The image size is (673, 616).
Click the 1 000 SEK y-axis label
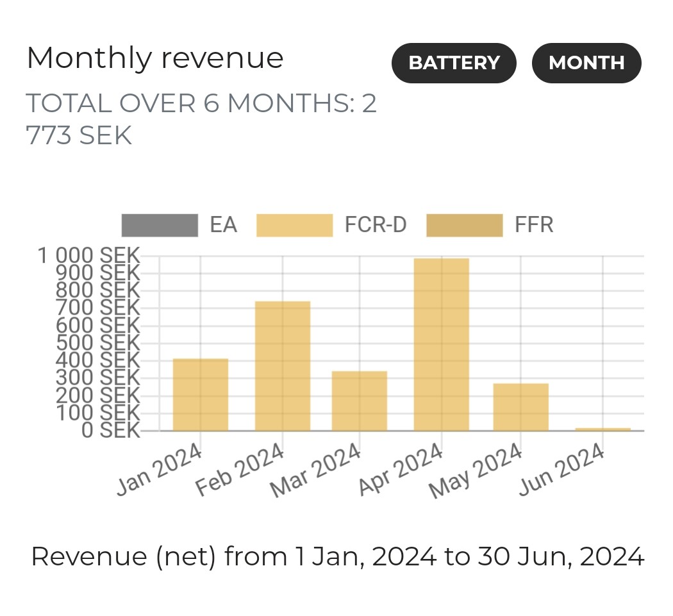[x=88, y=256]
